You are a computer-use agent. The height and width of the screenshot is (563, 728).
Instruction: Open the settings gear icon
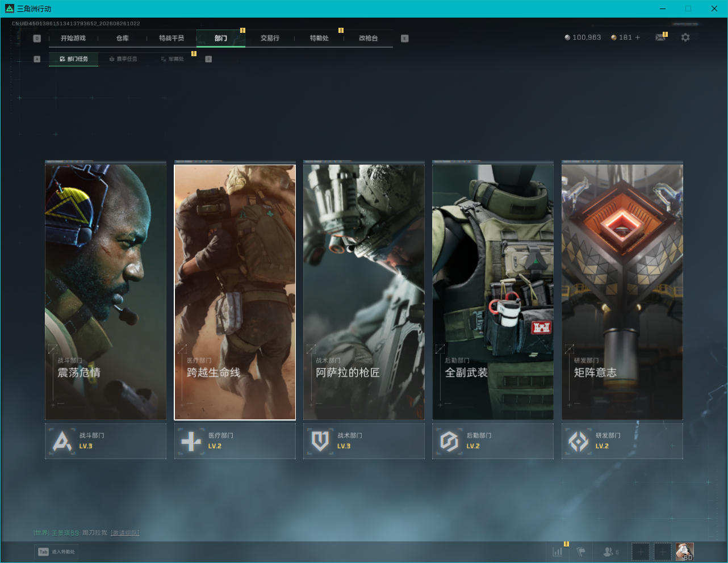pyautogui.click(x=685, y=37)
